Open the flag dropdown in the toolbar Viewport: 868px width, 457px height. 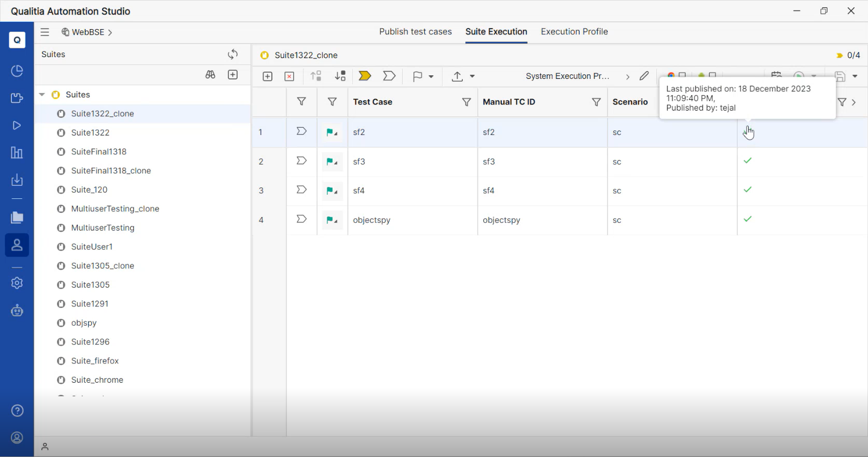[431, 76]
